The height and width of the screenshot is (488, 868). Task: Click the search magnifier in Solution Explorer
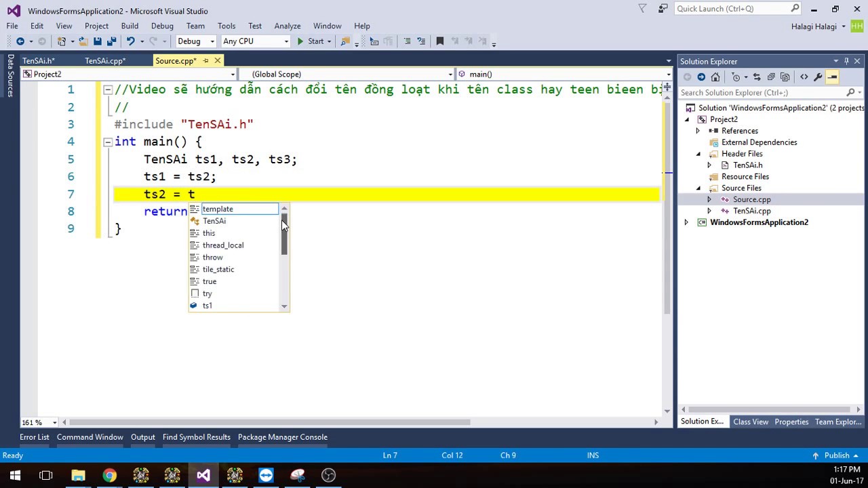[x=850, y=92]
